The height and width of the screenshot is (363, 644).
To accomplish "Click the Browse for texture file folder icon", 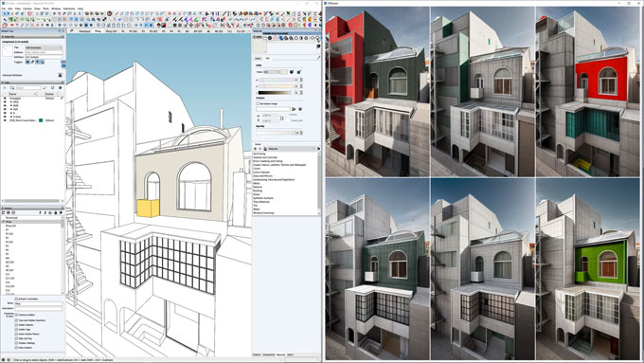I will [x=294, y=109].
